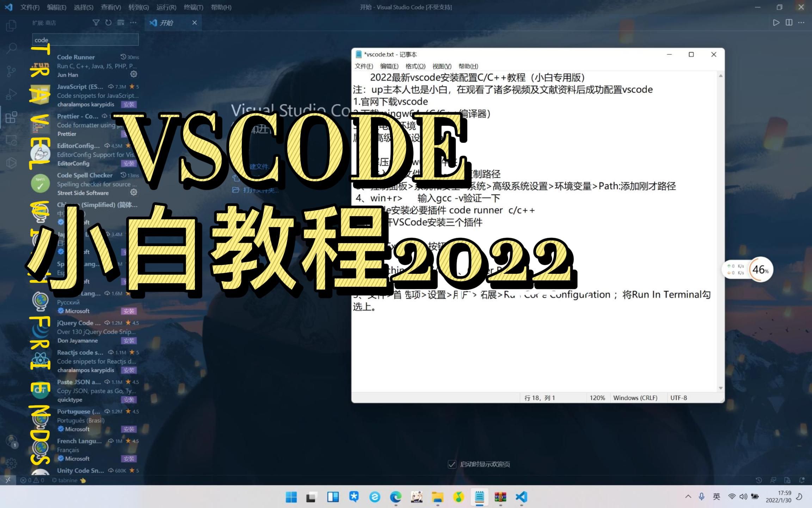This screenshot has width=812, height=508.
Task: Open Microsoft Edge from taskbar
Action: [x=396, y=497]
